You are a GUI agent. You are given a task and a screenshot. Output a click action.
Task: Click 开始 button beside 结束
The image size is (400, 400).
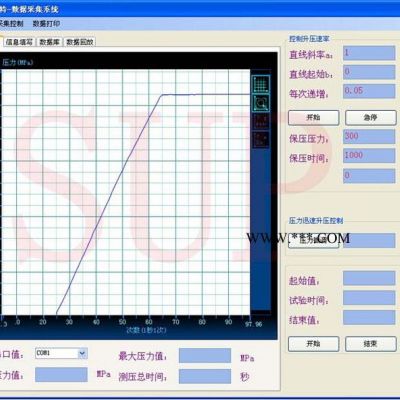[313, 344]
